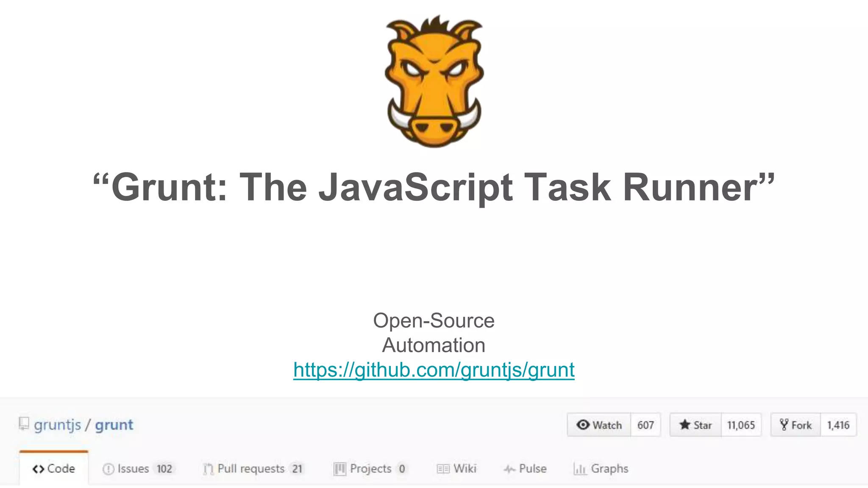
Task: Open the 11,065 stargazers count
Action: [x=741, y=425]
